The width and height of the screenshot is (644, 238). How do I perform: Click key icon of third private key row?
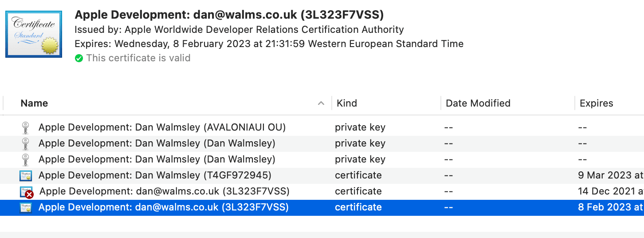click(x=26, y=160)
